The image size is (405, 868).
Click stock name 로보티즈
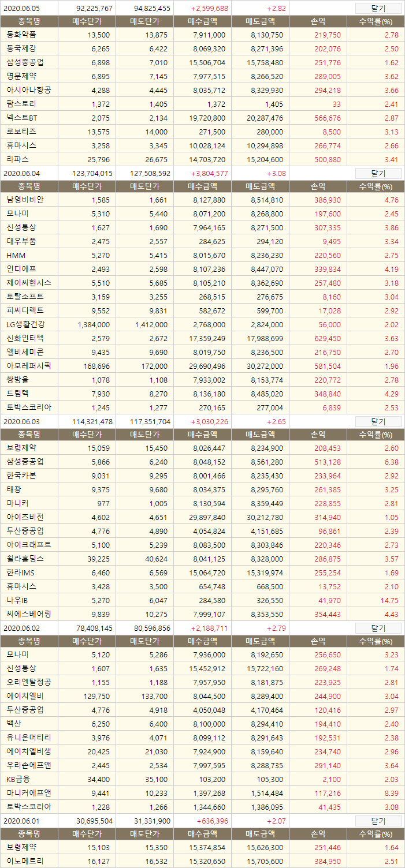click(21, 132)
